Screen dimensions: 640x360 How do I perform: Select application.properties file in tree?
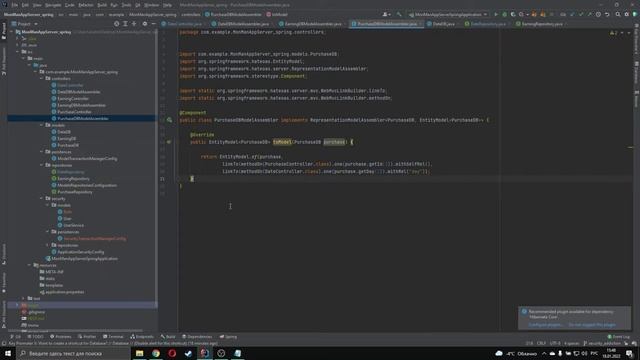click(x=64, y=292)
